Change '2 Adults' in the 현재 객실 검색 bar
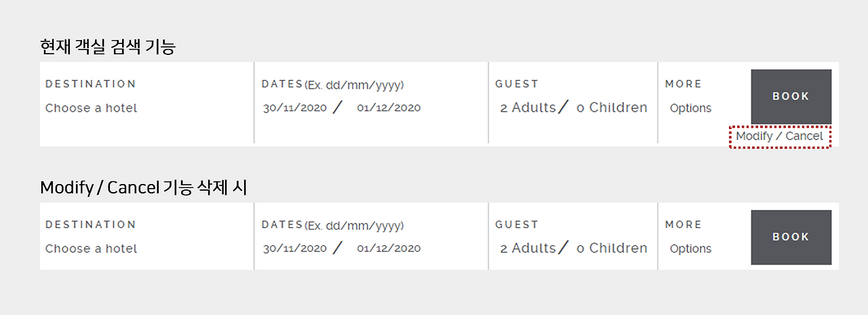This screenshot has height=315, width=868. (x=528, y=108)
